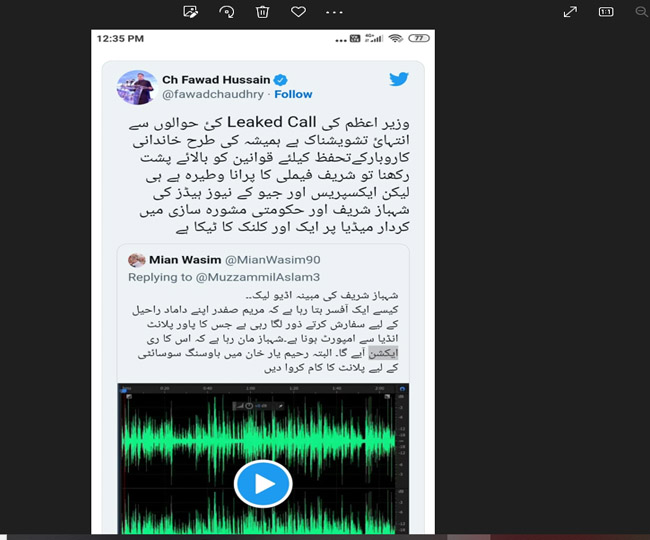This screenshot has height=540, width=650.
Task: Play the leaked audio clip
Action: click(263, 484)
